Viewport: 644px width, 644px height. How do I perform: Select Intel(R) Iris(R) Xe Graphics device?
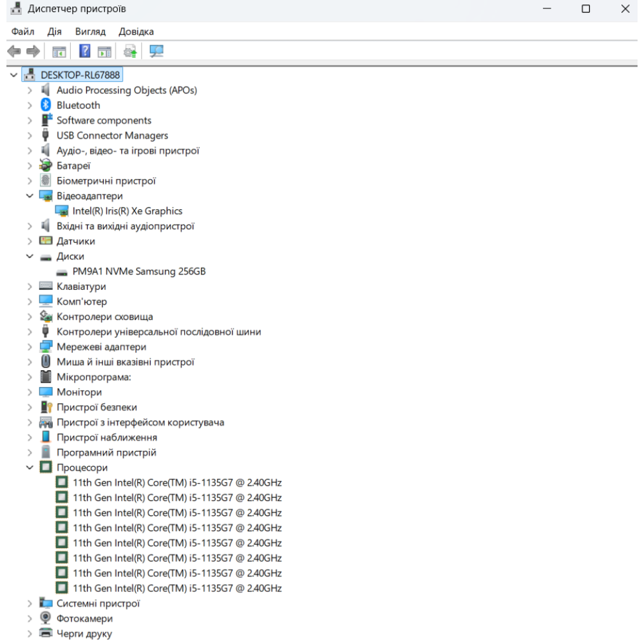(127, 211)
